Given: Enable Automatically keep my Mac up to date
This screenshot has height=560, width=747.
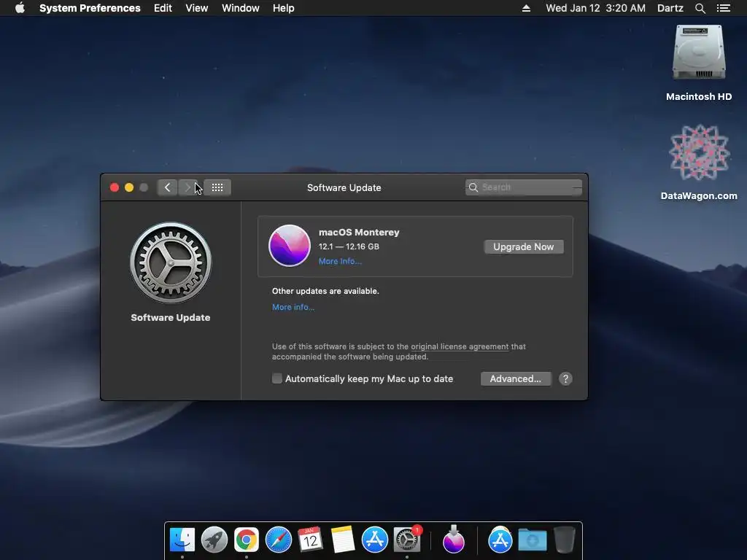Looking at the screenshot, I should click(x=276, y=378).
